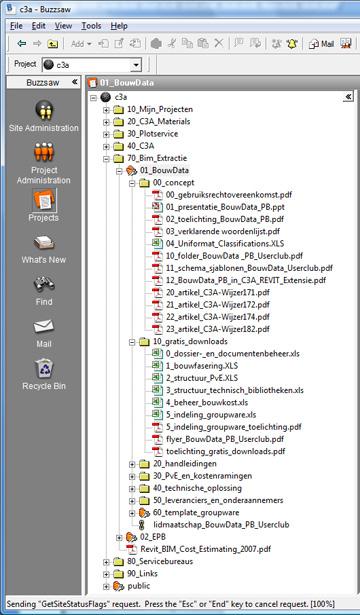Open the Tools menu
The height and width of the screenshot is (615, 360).
(91, 26)
